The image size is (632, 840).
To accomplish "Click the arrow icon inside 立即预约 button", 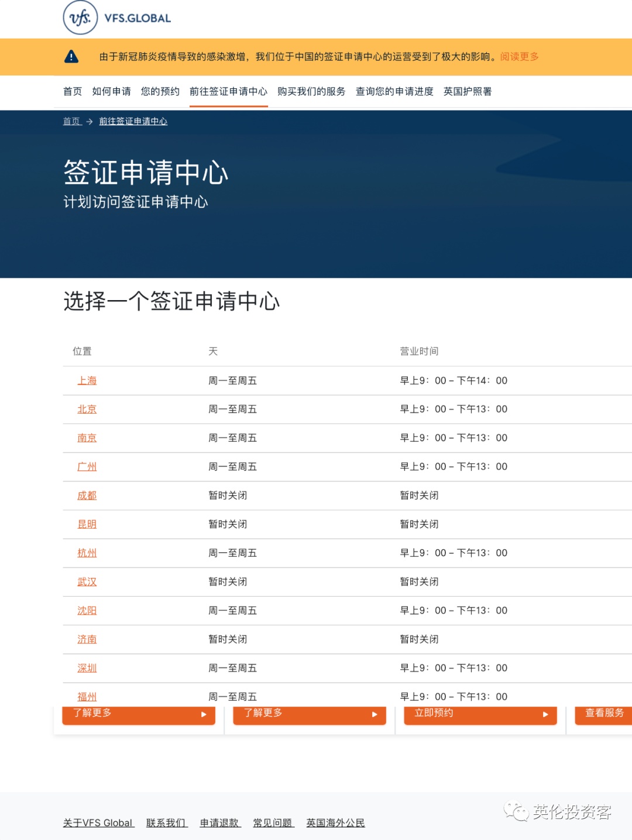I will [x=544, y=714].
